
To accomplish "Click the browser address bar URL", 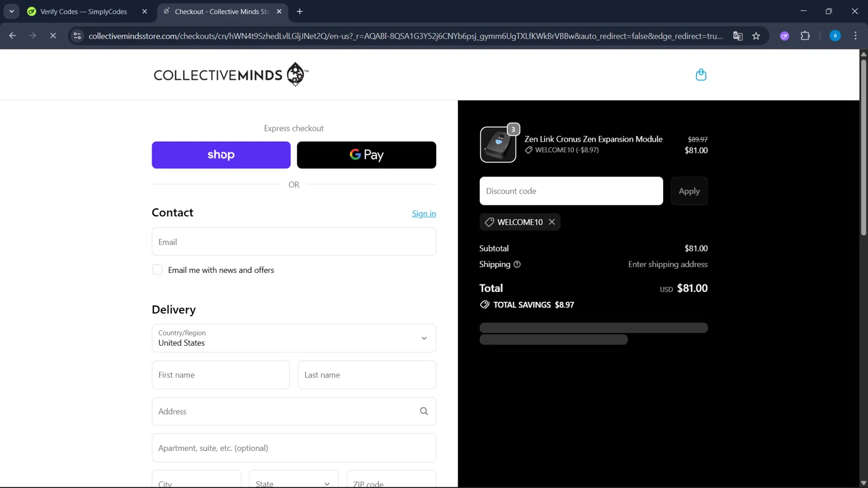I will (405, 36).
